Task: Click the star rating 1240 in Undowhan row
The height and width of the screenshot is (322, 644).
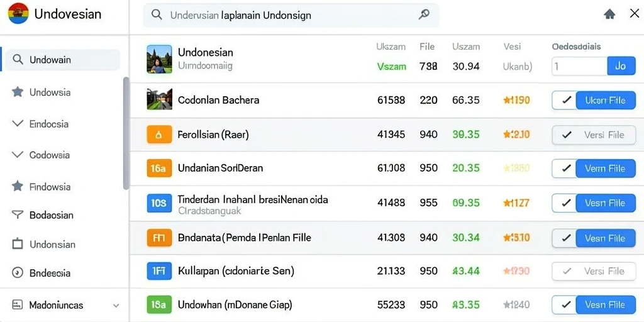Action: 516,304
